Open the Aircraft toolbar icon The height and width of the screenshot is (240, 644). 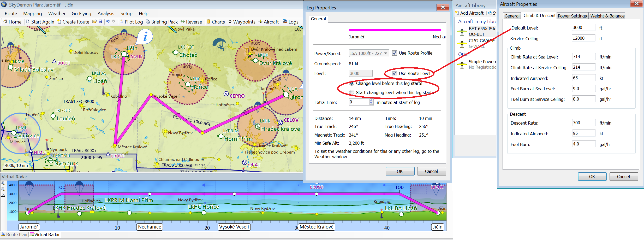[x=260, y=22]
